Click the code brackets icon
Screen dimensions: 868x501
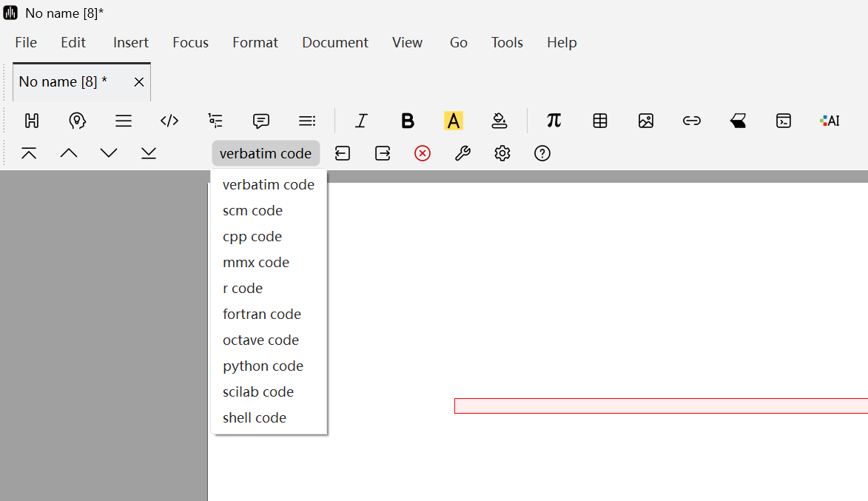point(169,121)
